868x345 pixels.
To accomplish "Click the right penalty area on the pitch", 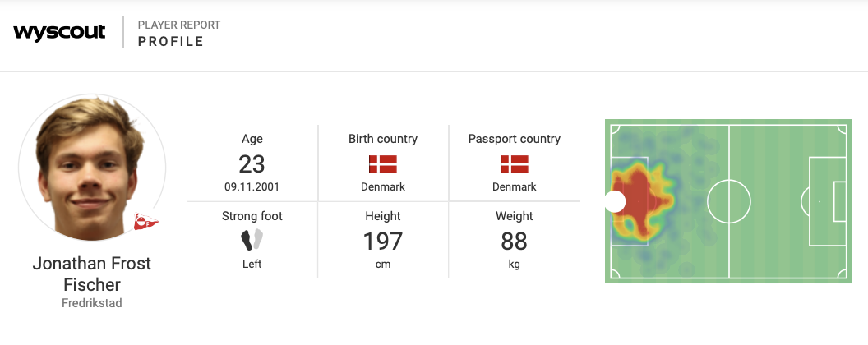I will click(x=827, y=201).
